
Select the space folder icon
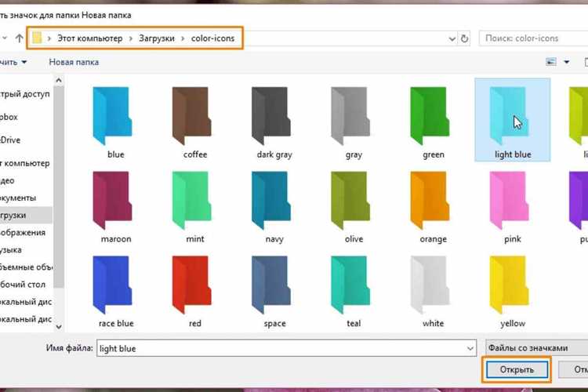[271, 285]
